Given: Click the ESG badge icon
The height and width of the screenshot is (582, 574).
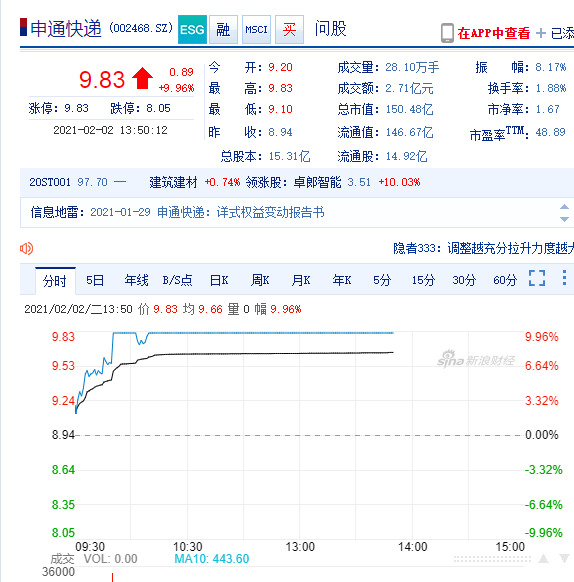Looking at the screenshot, I should tap(192, 30).
